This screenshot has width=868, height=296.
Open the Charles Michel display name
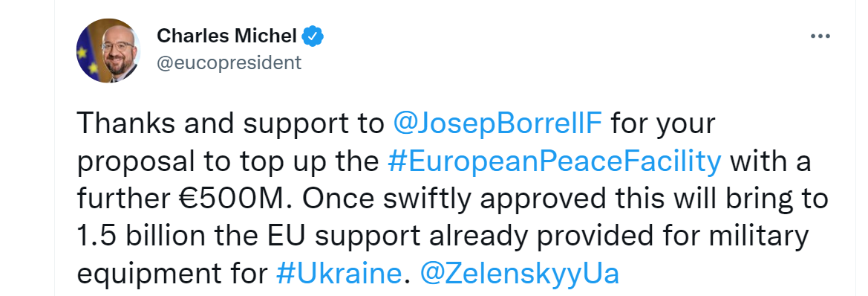point(227,36)
